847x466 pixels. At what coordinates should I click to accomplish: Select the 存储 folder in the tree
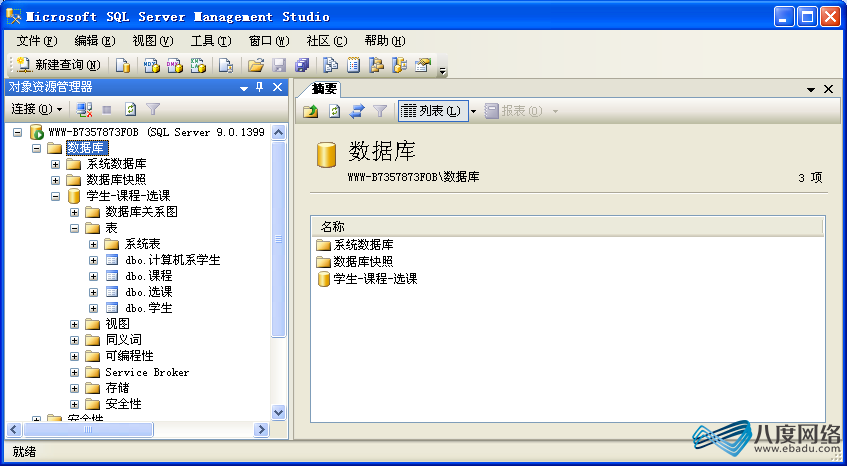[117, 388]
